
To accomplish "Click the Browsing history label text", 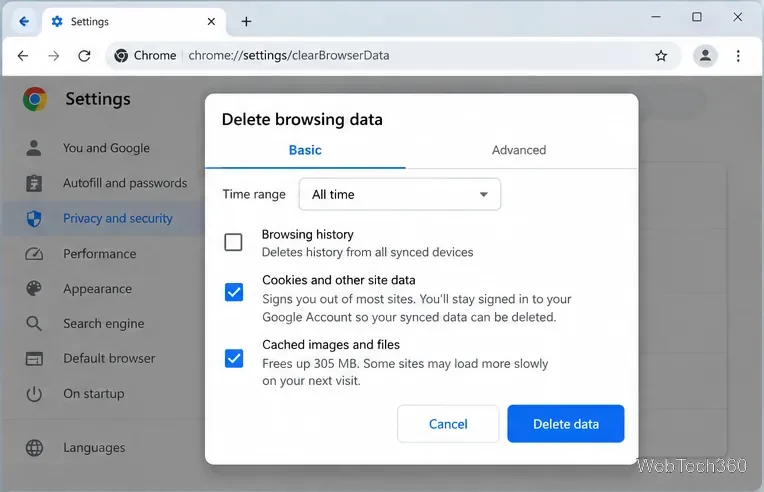I will point(307,234).
